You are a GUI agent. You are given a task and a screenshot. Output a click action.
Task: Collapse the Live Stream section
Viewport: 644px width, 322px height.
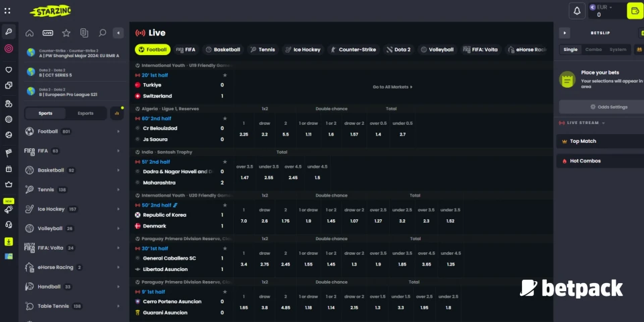click(x=603, y=123)
